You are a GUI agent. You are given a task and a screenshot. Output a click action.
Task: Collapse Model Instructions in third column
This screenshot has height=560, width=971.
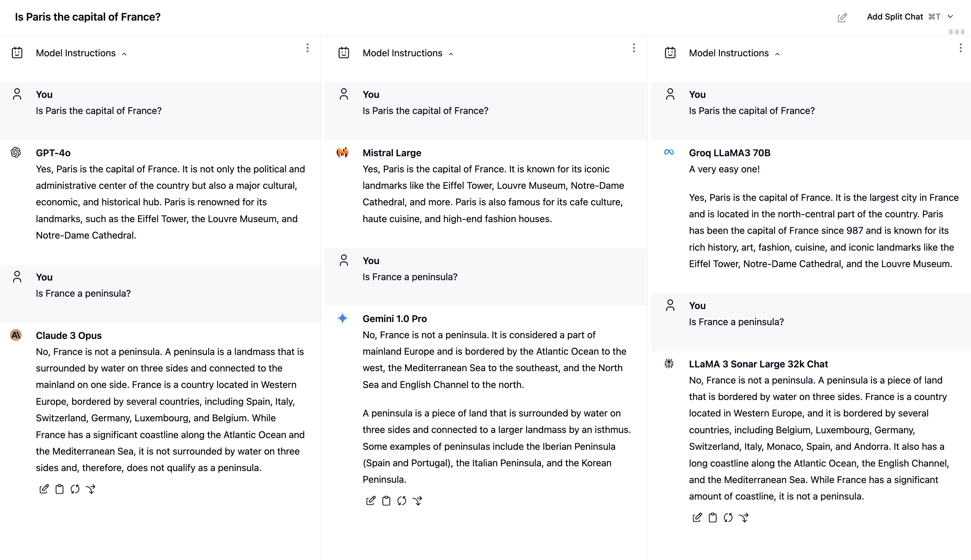click(x=777, y=54)
